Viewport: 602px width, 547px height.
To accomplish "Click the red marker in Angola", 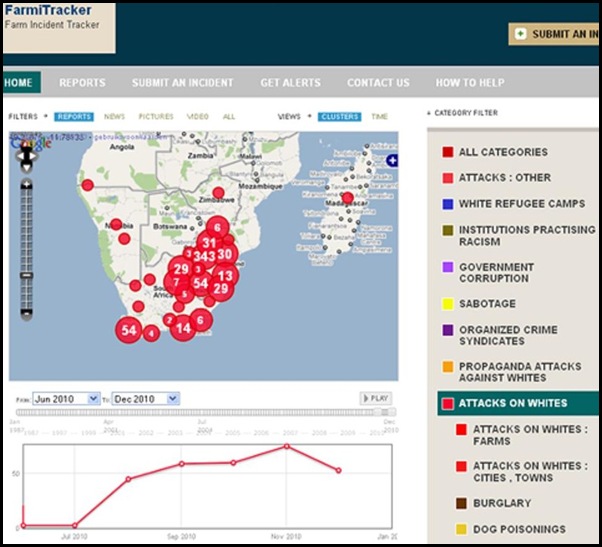I will pos(87,185).
